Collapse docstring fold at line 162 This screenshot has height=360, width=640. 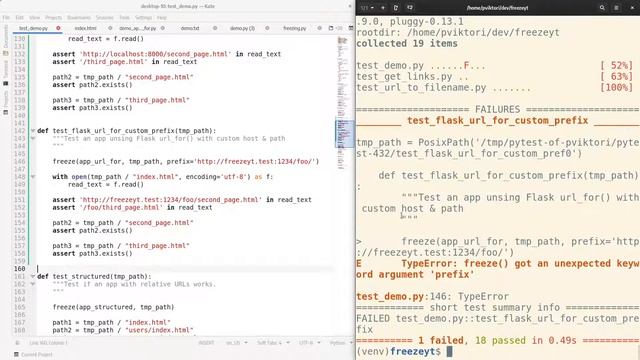33,284
